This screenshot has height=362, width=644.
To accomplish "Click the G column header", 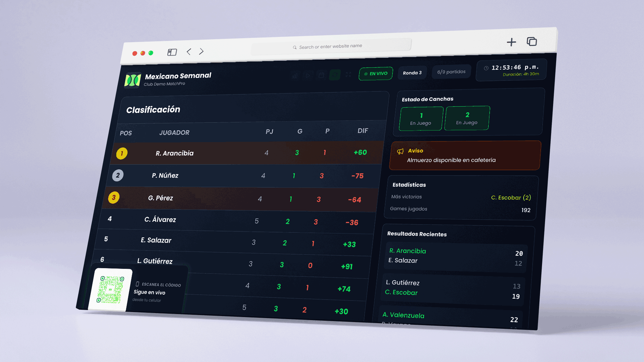I will coord(300,131).
